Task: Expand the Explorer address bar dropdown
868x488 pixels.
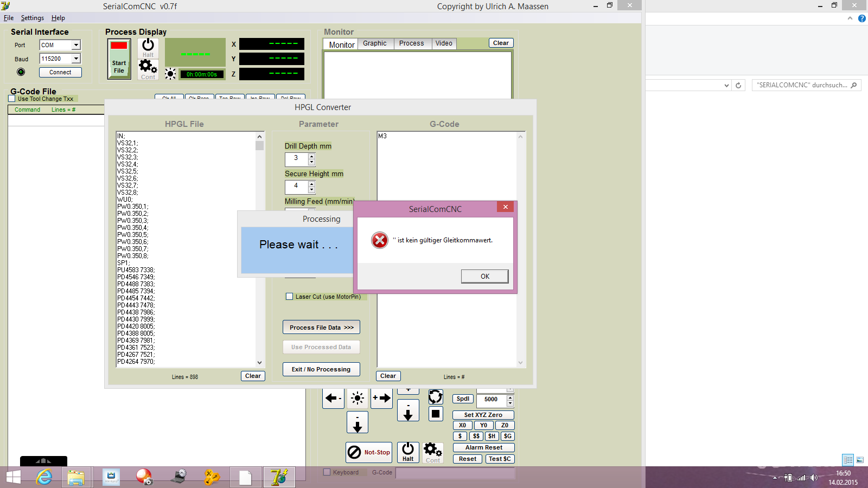Action: [x=726, y=85]
